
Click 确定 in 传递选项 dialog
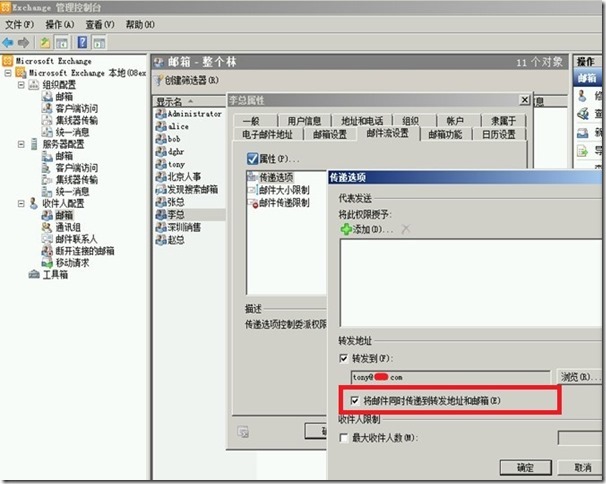tap(526, 467)
